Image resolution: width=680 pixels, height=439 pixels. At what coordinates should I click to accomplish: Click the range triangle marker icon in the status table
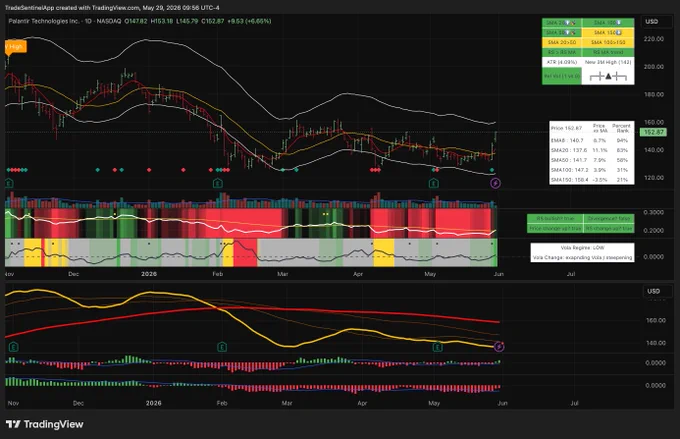tap(608, 76)
